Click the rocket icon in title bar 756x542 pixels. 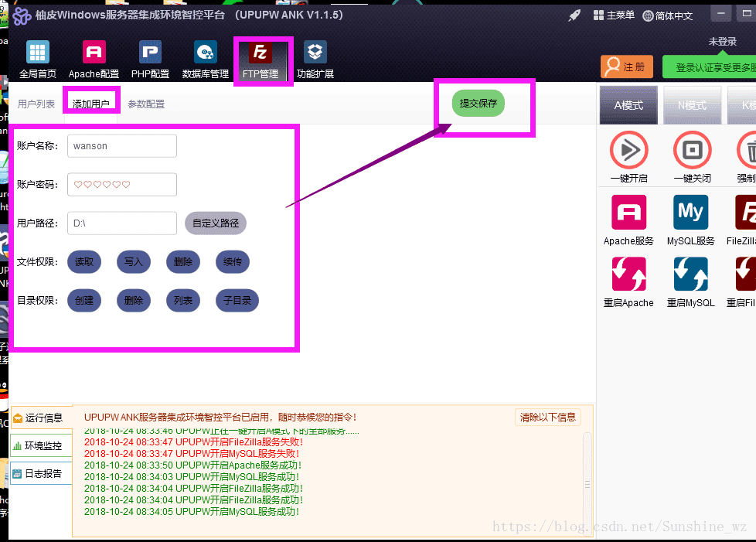[574, 15]
